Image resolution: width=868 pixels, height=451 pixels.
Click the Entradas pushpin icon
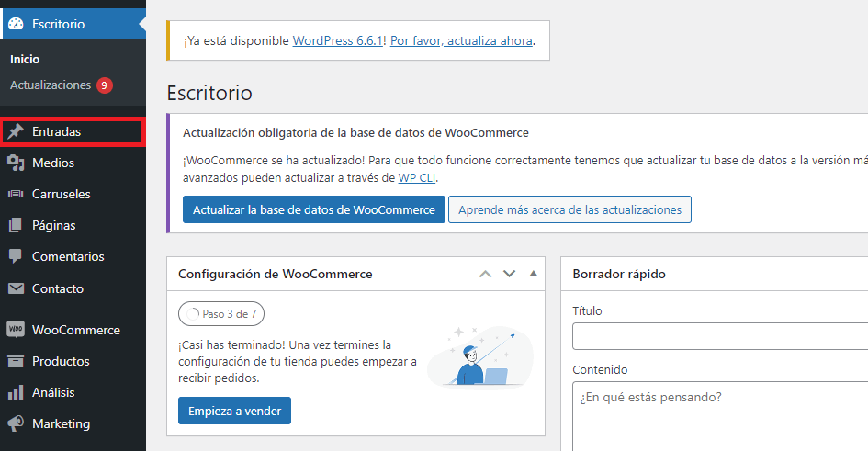(16, 131)
